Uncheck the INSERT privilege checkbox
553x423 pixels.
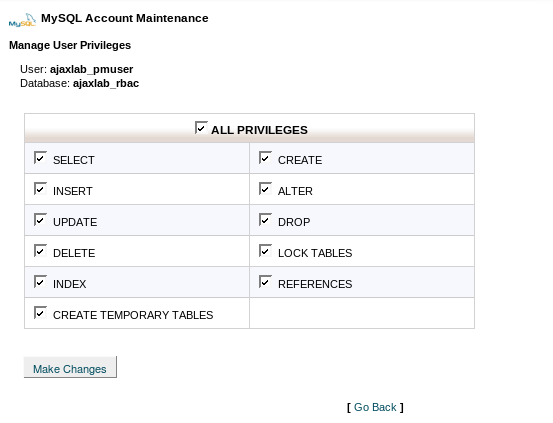(x=40, y=189)
